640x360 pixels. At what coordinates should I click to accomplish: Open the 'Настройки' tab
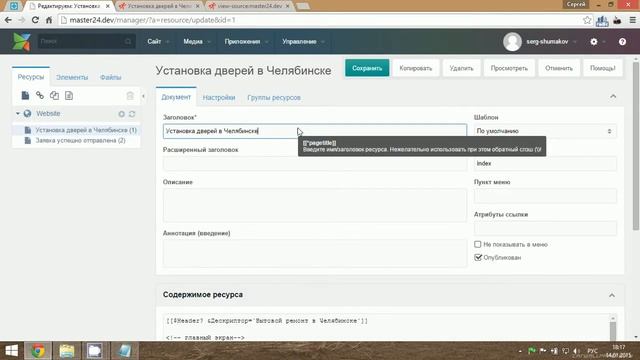[219, 98]
